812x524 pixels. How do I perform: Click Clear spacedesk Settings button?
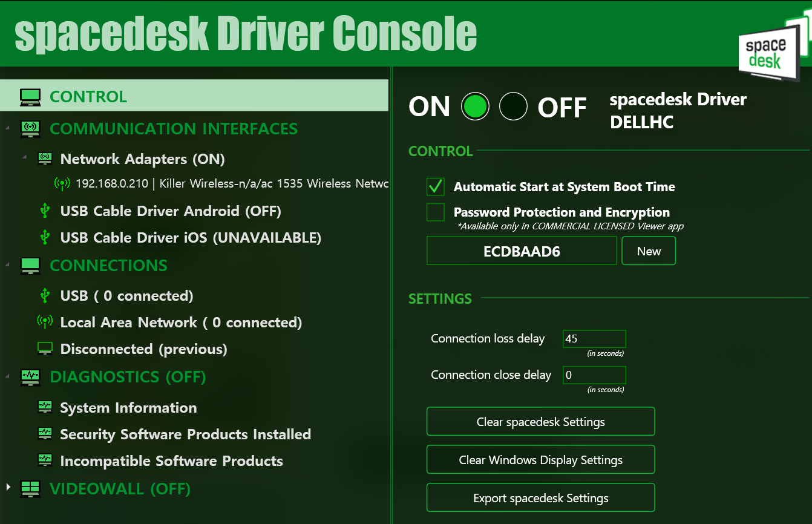pos(541,422)
